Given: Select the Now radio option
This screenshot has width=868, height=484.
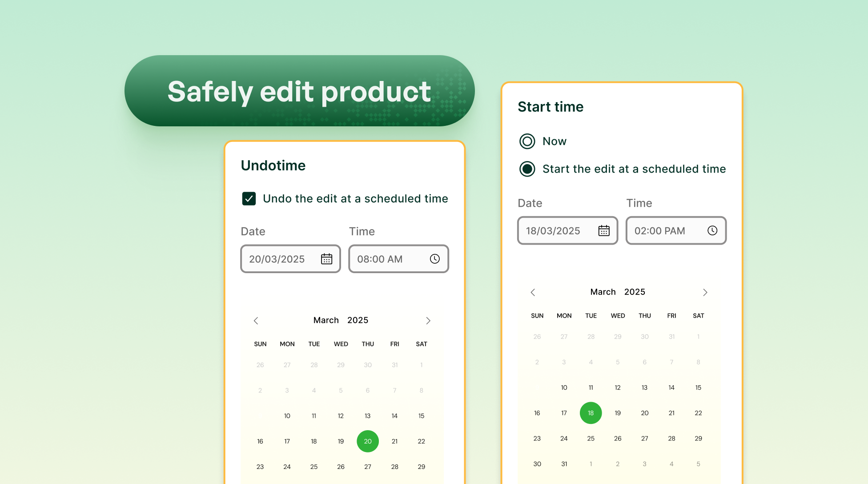Looking at the screenshot, I should 527,141.
